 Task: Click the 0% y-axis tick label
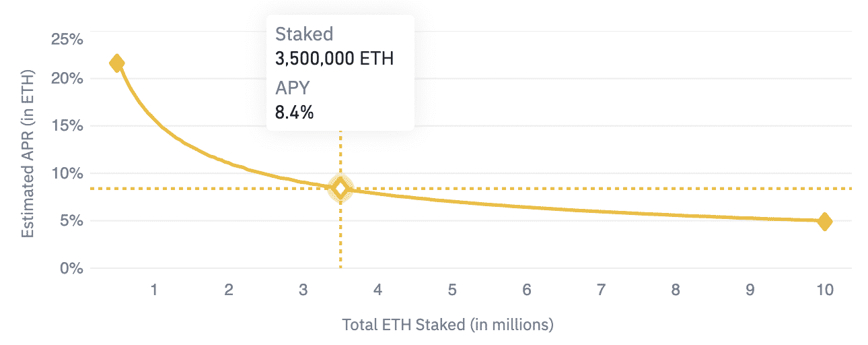pos(71,268)
